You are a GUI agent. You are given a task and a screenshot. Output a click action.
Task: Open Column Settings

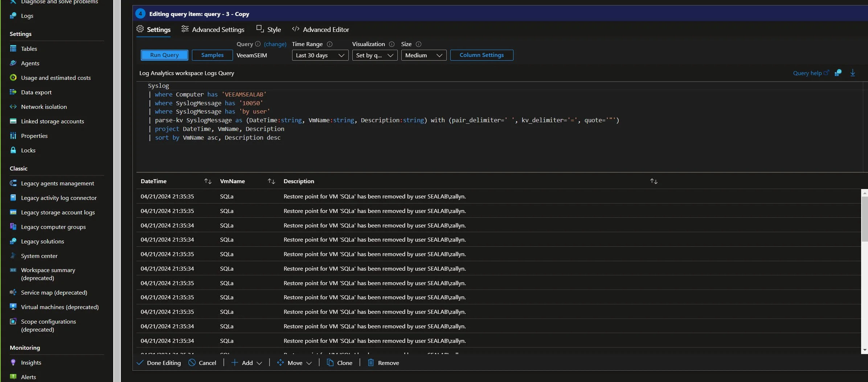(x=482, y=55)
